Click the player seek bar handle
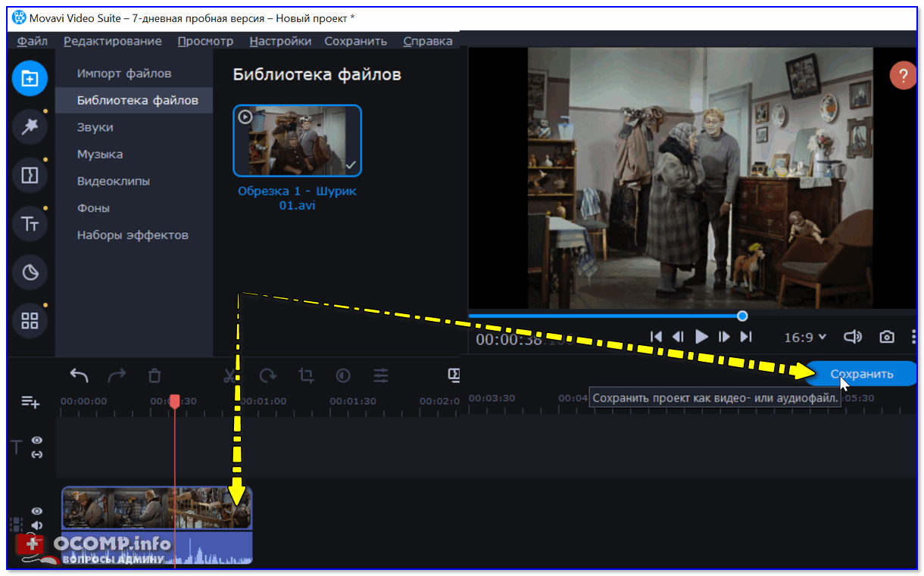The width and height of the screenshot is (924, 576). pyautogui.click(x=742, y=316)
